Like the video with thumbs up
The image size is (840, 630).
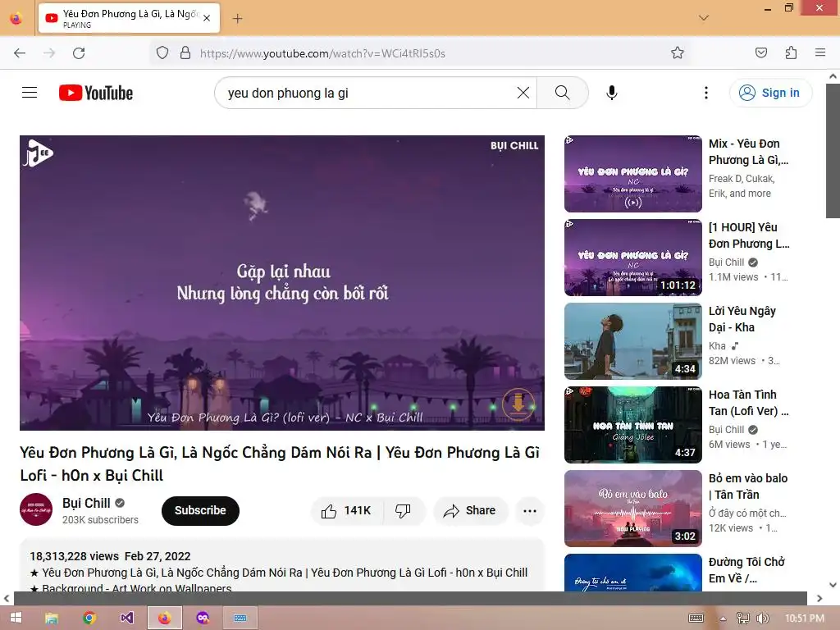(x=347, y=510)
